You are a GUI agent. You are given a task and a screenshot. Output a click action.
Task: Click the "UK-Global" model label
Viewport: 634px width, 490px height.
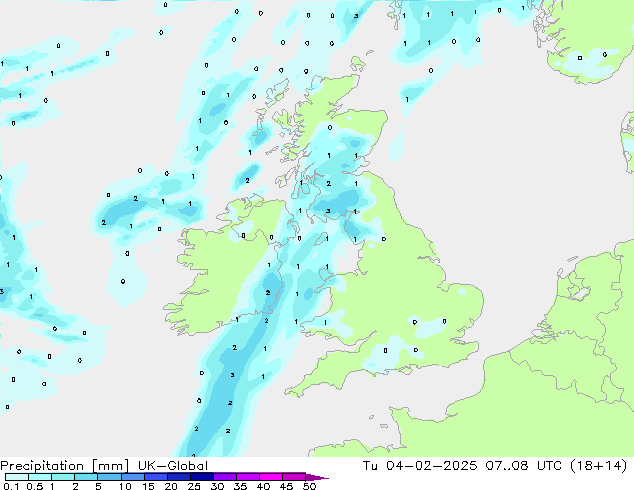pyautogui.click(x=173, y=466)
